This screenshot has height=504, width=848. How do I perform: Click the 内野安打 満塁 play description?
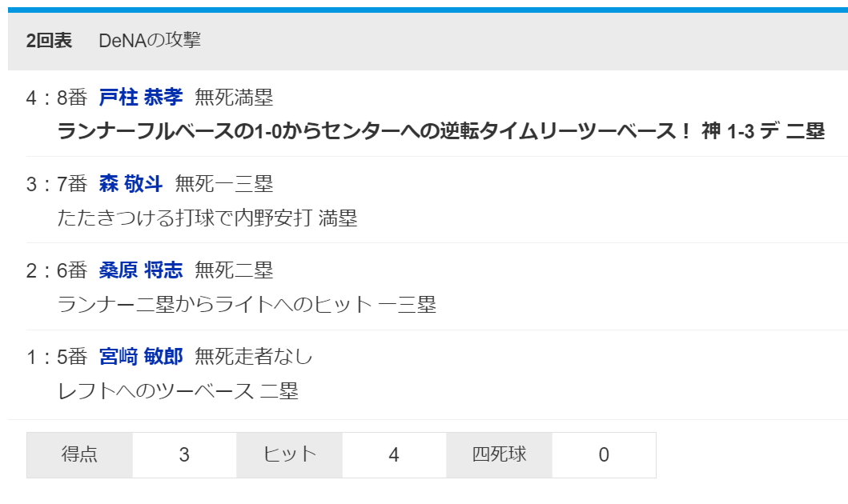[207, 218]
